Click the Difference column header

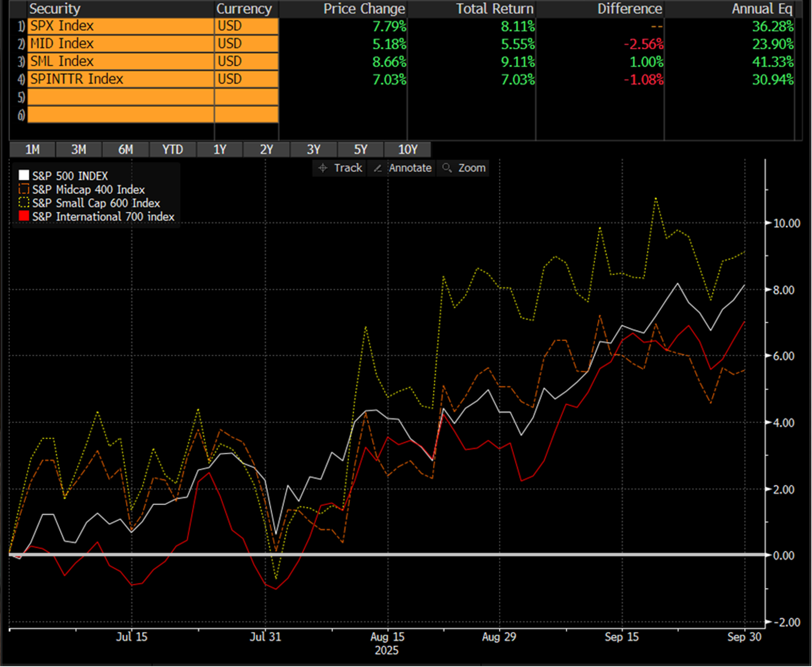point(630,9)
